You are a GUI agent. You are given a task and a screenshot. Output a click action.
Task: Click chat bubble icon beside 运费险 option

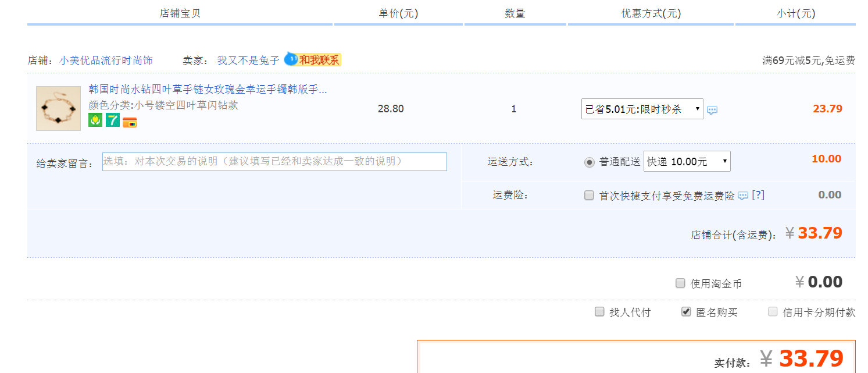[743, 196]
